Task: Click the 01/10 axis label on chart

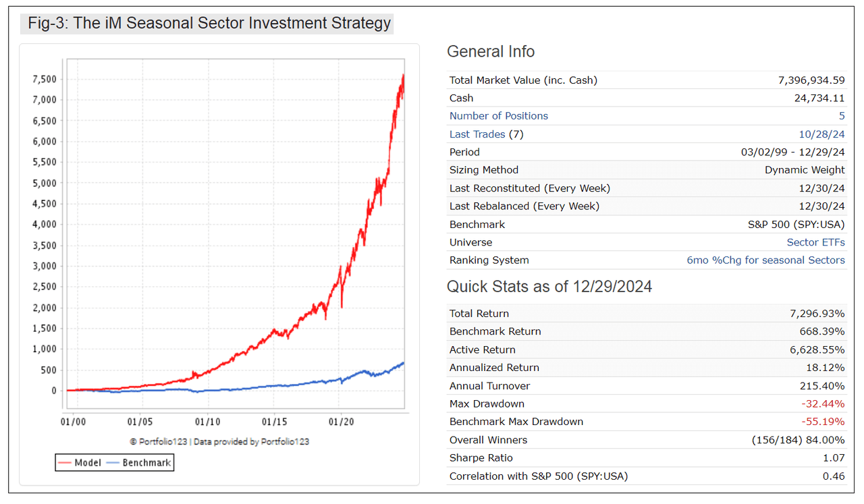Action: 207,420
